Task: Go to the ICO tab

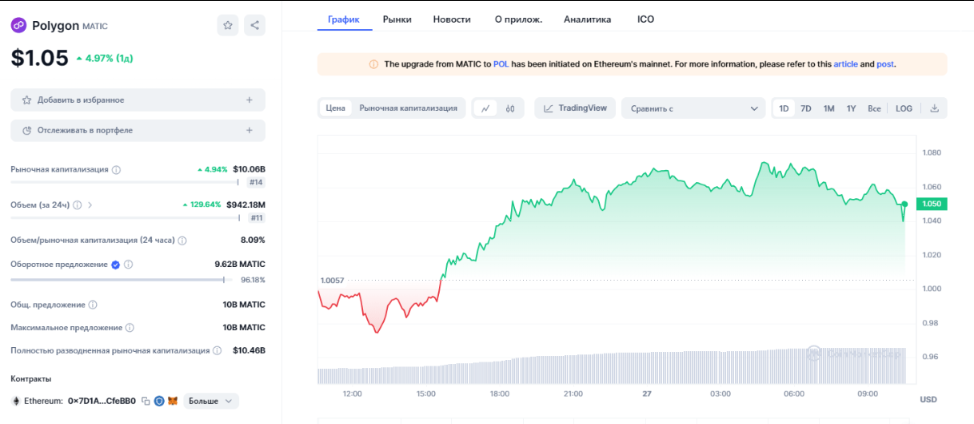Action: tap(645, 19)
